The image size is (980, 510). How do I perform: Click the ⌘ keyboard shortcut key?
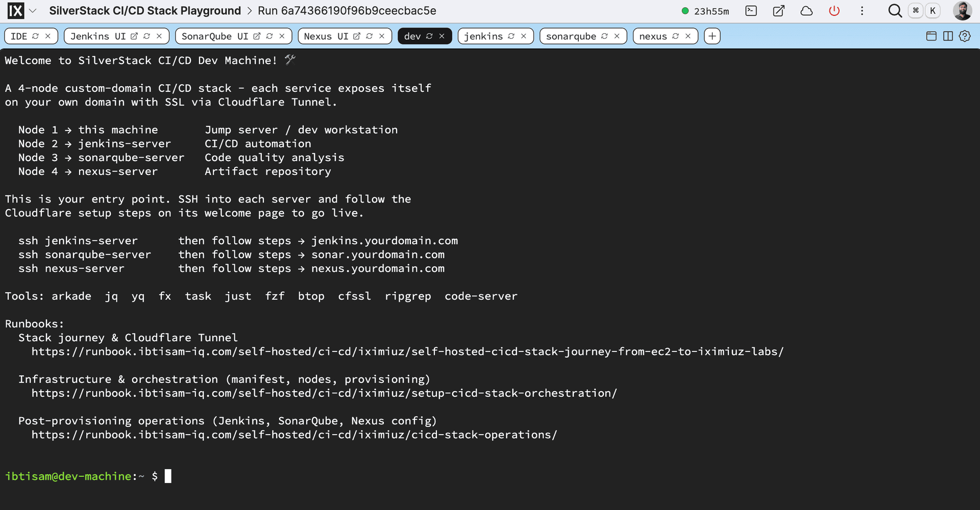point(916,11)
